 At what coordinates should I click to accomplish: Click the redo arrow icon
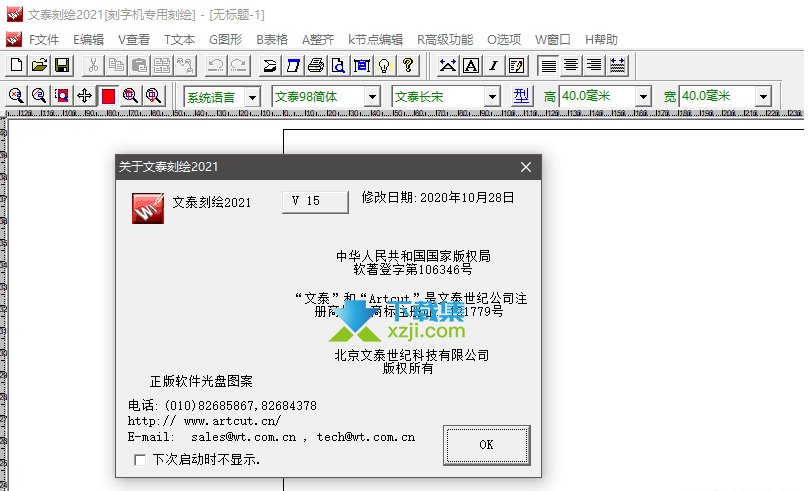pyautogui.click(x=238, y=66)
